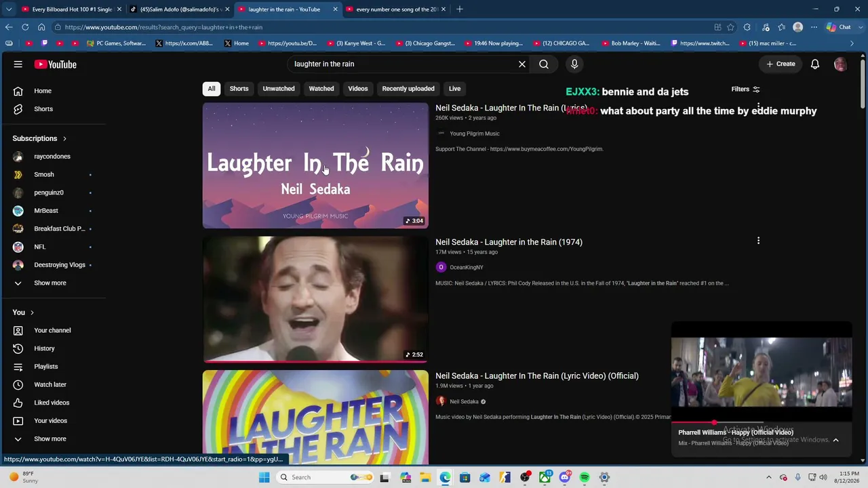Screen dimensions: 868x488
Task: Open the Subscriptions section heading
Action: click(x=39, y=138)
